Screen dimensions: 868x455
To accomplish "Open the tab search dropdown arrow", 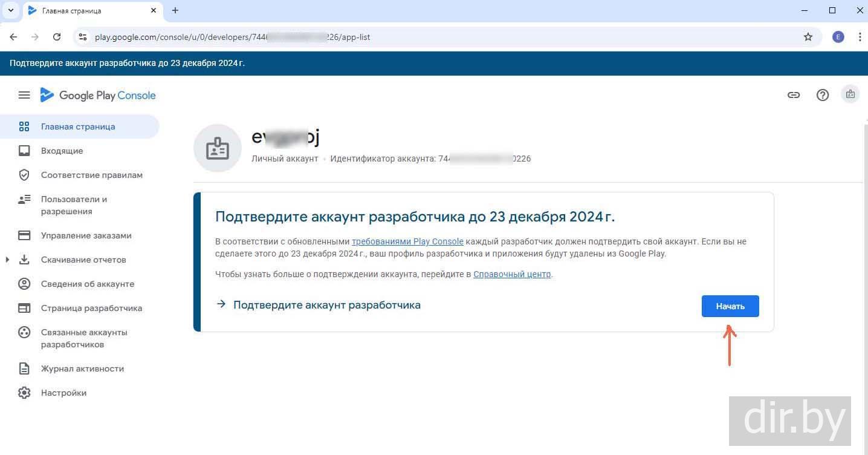I will pyautogui.click(x=10, y=10).
